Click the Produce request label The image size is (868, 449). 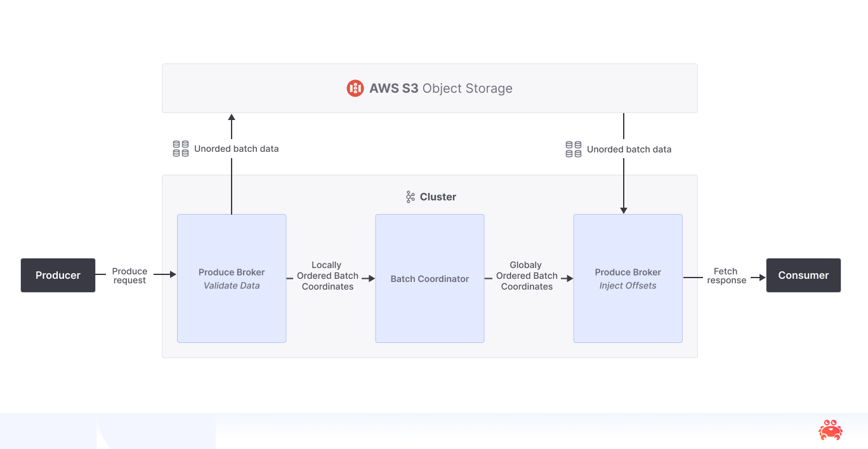(129, 276)
